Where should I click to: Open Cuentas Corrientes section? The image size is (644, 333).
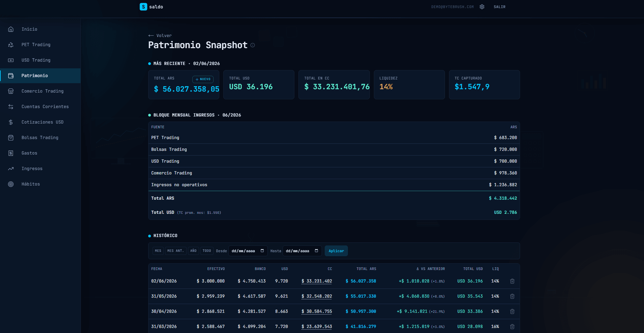pyautogui.click(x=40, y=107)
